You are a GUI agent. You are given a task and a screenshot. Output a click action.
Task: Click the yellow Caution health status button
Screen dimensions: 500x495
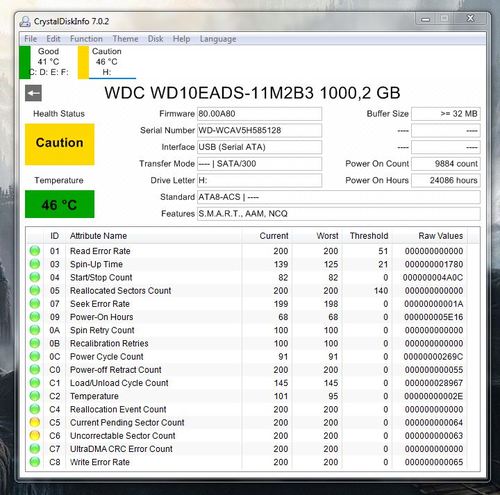tap(60, 144)
